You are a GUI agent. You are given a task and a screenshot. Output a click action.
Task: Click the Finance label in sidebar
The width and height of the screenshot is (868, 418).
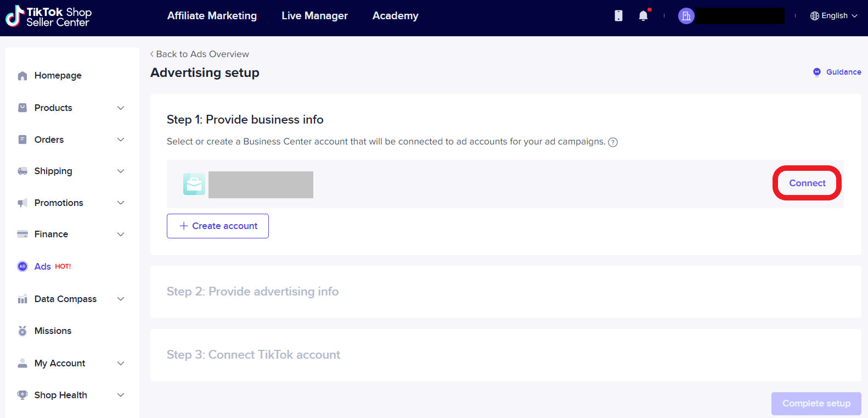(51, 234)
